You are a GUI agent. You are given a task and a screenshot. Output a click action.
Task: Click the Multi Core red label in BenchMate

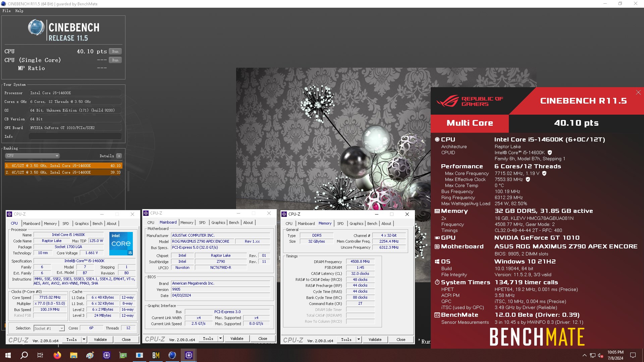pyautogui.click(x=470, y=123)
